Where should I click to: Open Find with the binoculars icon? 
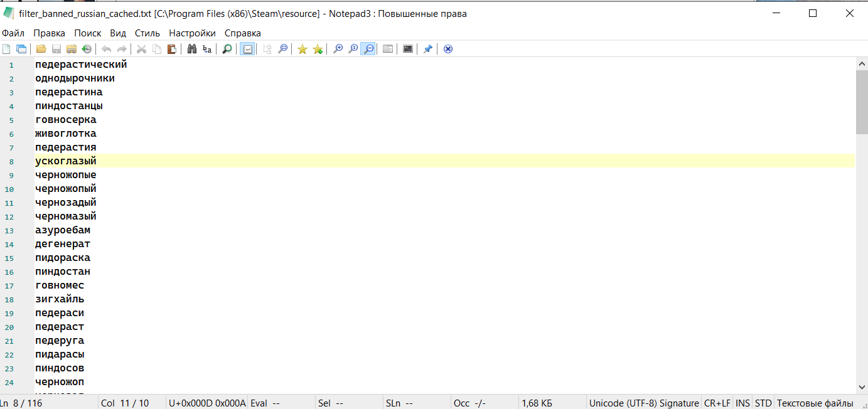(192, 49)
